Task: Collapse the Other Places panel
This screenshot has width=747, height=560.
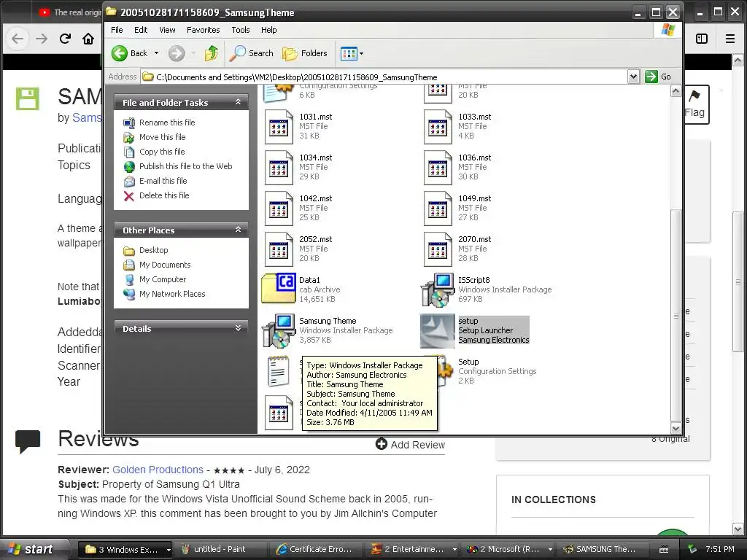Action: (x=239, y=230)
